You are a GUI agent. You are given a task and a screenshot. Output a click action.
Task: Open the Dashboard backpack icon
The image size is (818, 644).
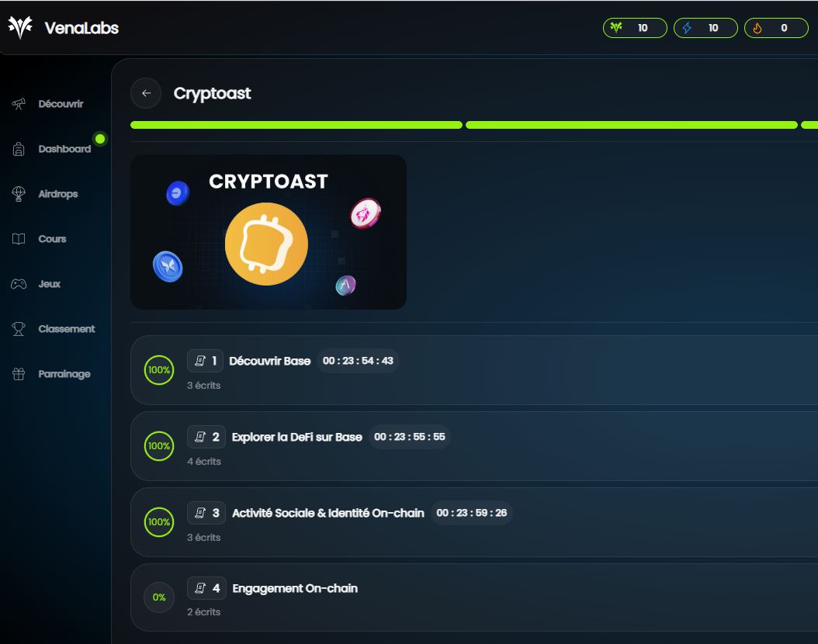18,147
